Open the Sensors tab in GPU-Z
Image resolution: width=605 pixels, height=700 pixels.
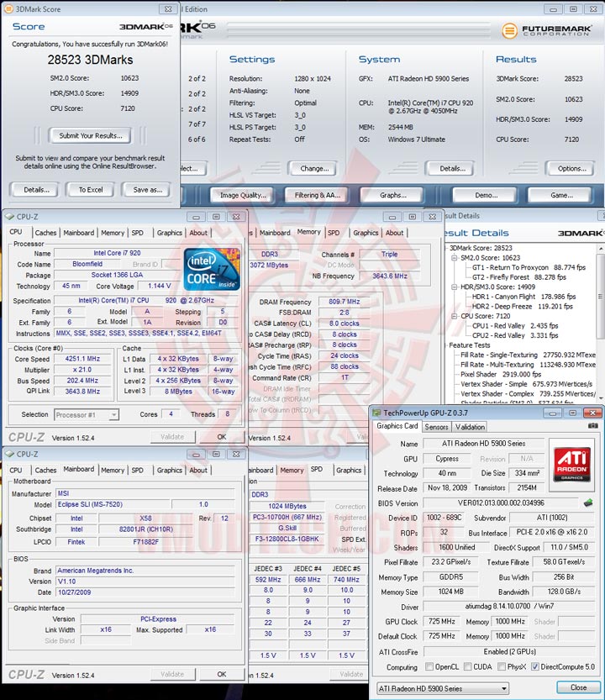pos(436,427)
